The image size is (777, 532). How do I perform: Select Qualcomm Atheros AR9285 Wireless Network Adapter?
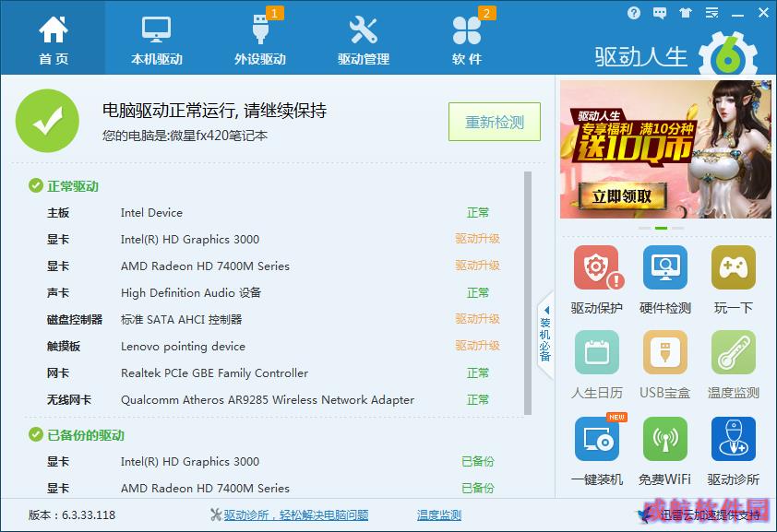click(273, 399)
